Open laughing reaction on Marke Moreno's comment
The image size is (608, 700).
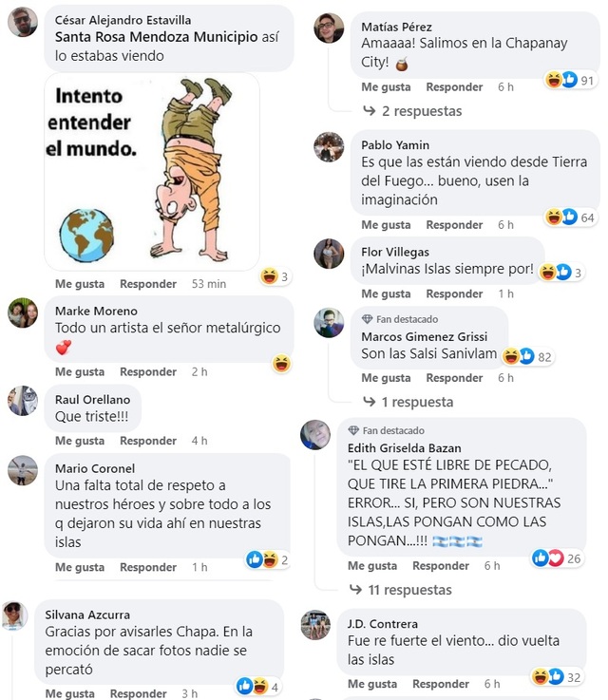coord(282,364)
